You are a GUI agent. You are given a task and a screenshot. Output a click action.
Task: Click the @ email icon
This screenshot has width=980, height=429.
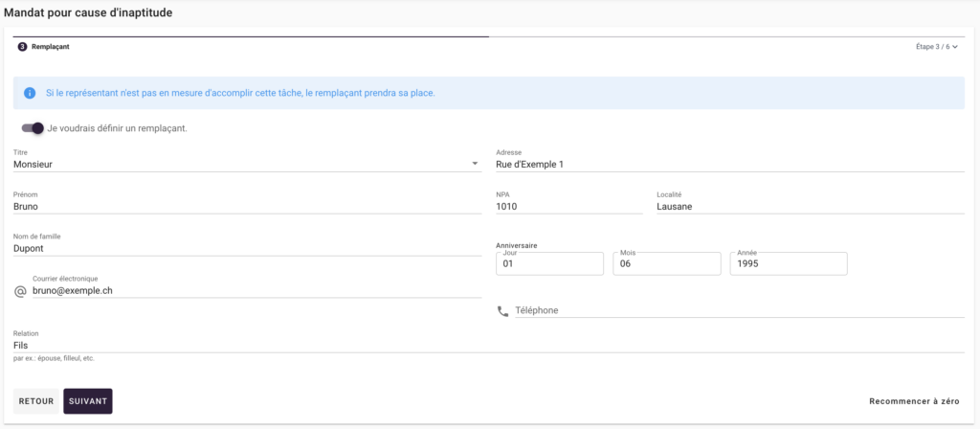coord(20,290)
